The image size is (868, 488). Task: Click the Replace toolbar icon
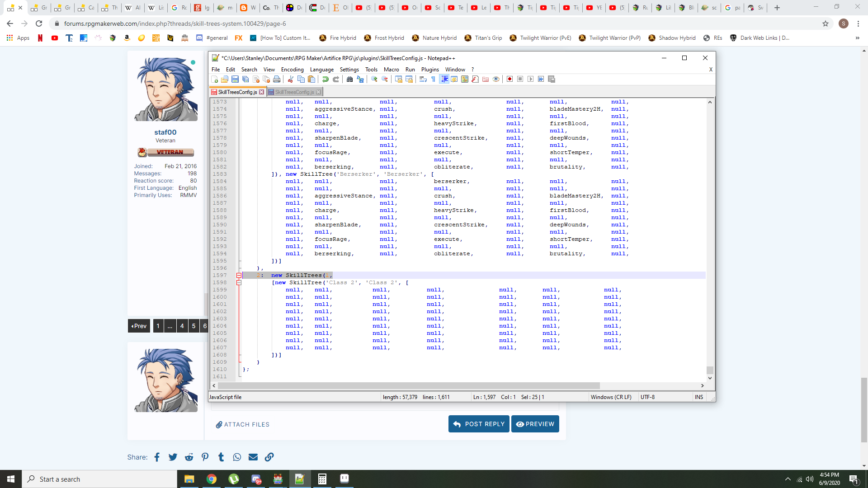tap(360, 79)
